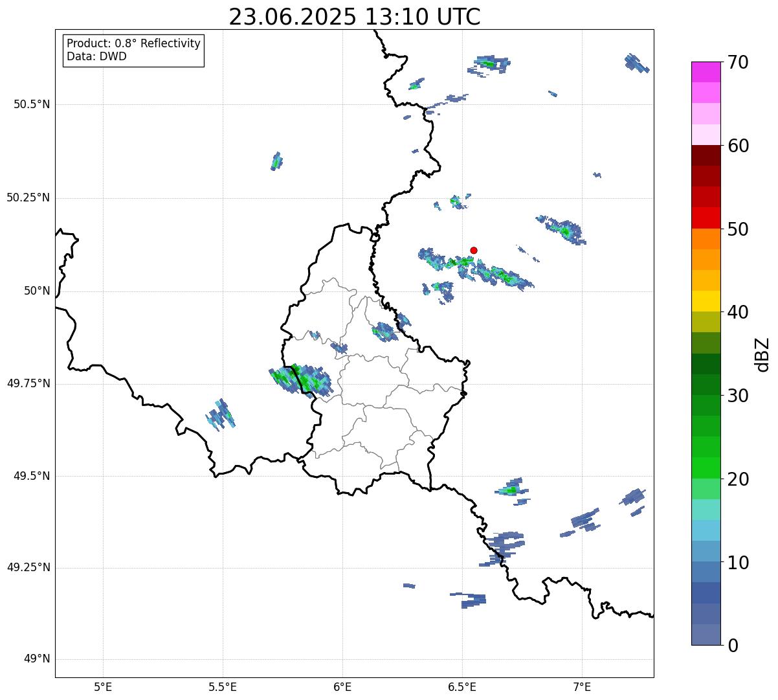This screenshot has height=700, width=778.
Task: Pick the bright green swatch above 20
Action: 706,468
